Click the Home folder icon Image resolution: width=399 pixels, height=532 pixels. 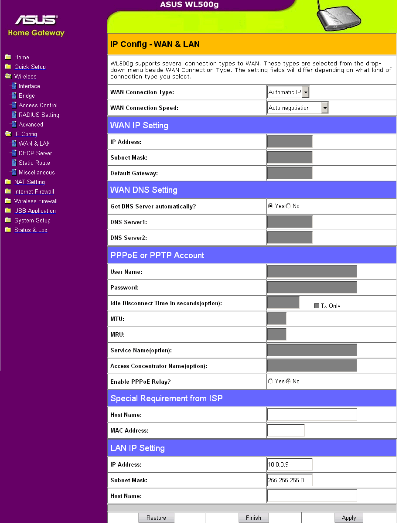(x=8, y=57)
